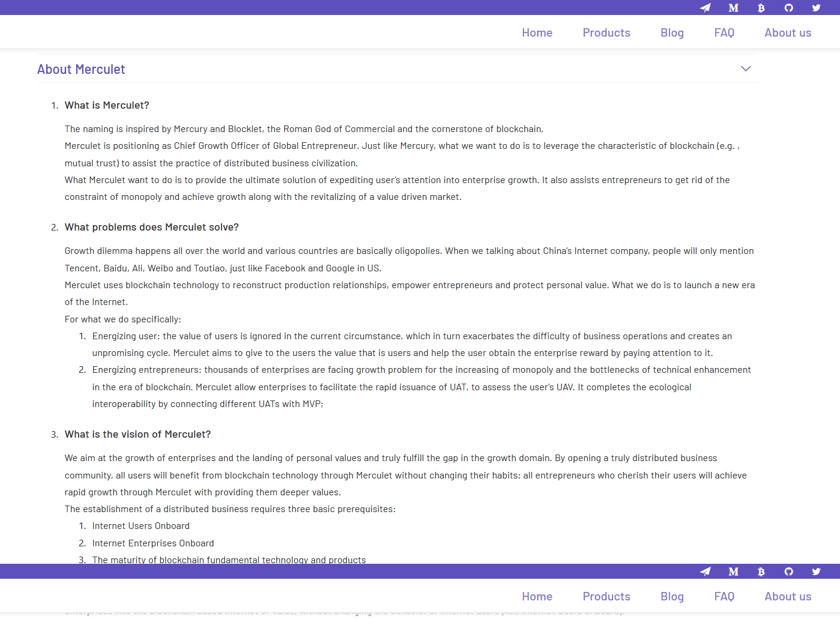
Task: Click the question "What is Merculet?"
Action: pos(107,106)
